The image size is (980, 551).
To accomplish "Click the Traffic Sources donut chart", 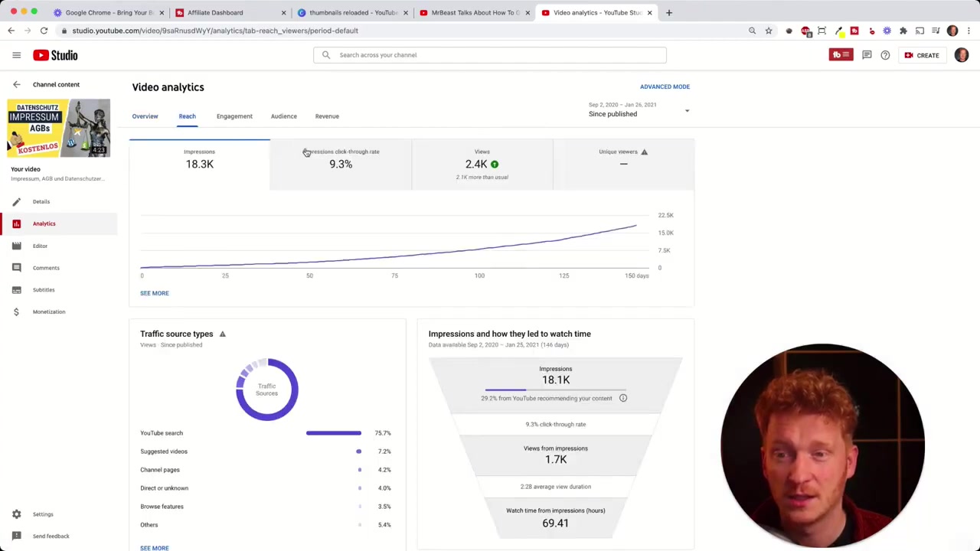I will click(x=266, y=390).
